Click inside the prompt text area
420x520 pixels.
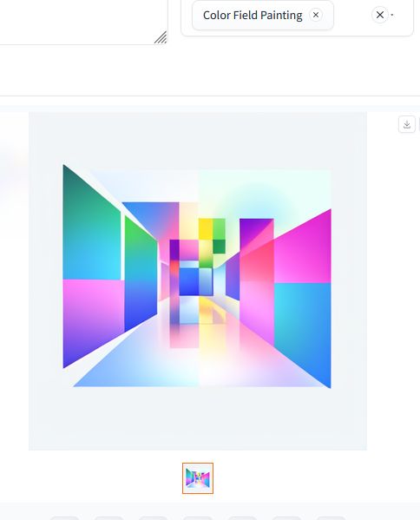(x=80, y=20)
